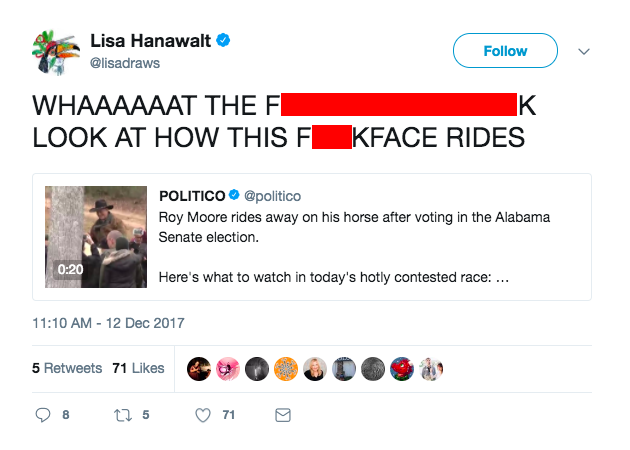Click the envelope direct message icon
Viewport: 630px width, 450px height.
pyautogui.click(x=282, y=415)
